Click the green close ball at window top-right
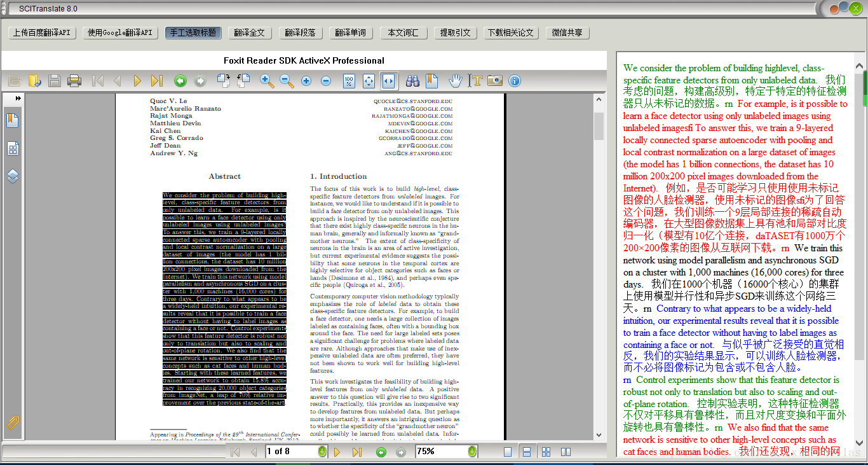The height and width of the screenshot is (465, 868). 856,8
